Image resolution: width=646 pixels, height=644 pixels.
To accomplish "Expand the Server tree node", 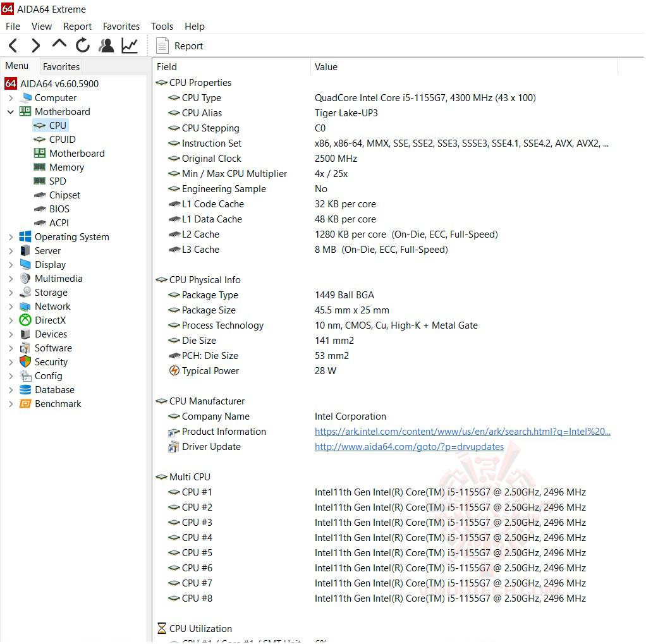I will pos(11,251).
